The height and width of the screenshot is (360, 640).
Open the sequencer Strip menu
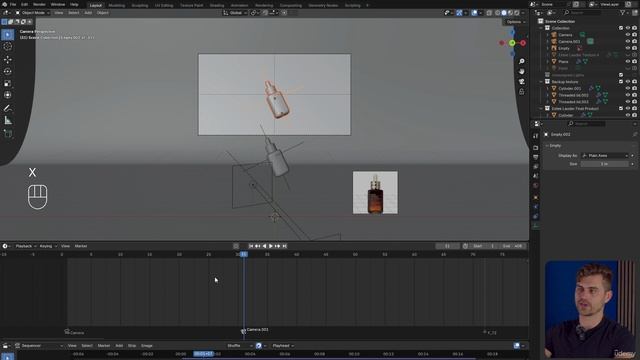click(132, 346)
